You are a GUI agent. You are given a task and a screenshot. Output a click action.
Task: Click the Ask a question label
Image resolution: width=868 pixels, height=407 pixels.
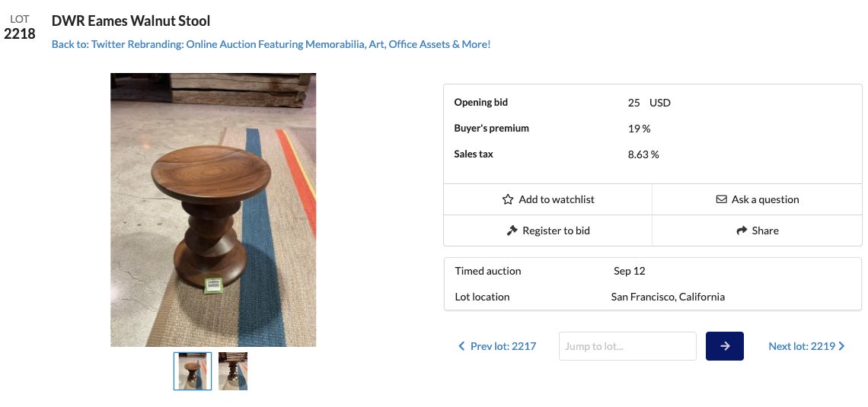pyautogui.click(x=765, y=199)
